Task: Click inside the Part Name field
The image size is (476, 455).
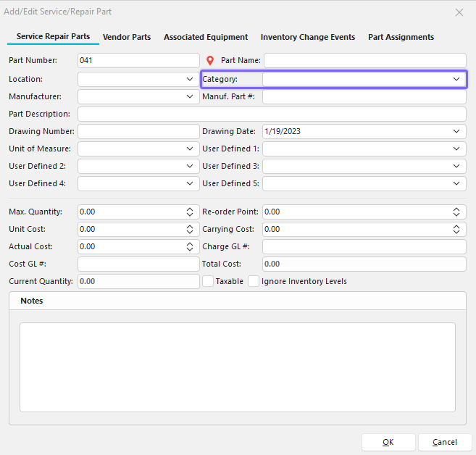Action: [364, 60]
